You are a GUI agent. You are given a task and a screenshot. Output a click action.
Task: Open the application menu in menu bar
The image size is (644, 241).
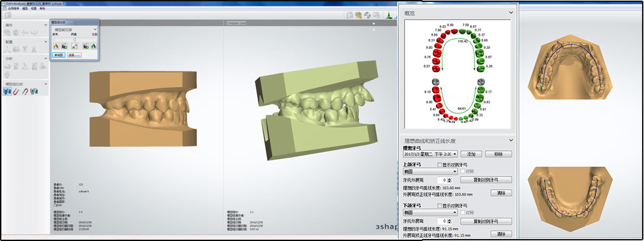click(13, 8)
